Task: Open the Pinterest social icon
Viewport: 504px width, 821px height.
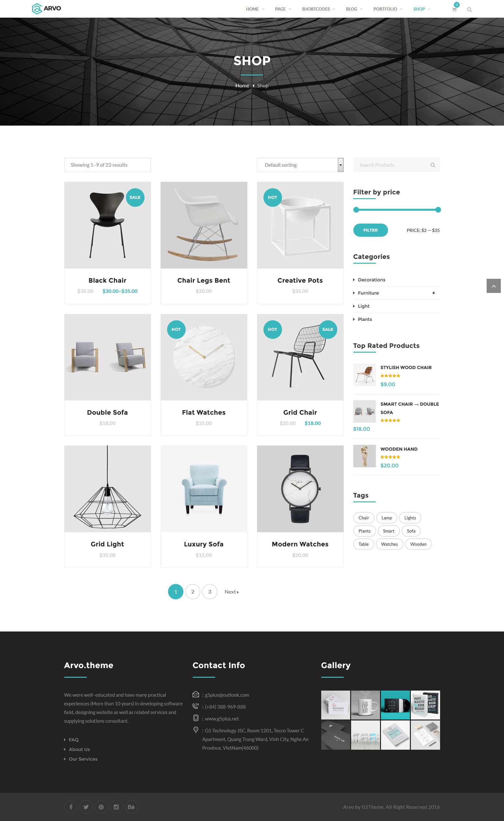Action: coord(101,807)
